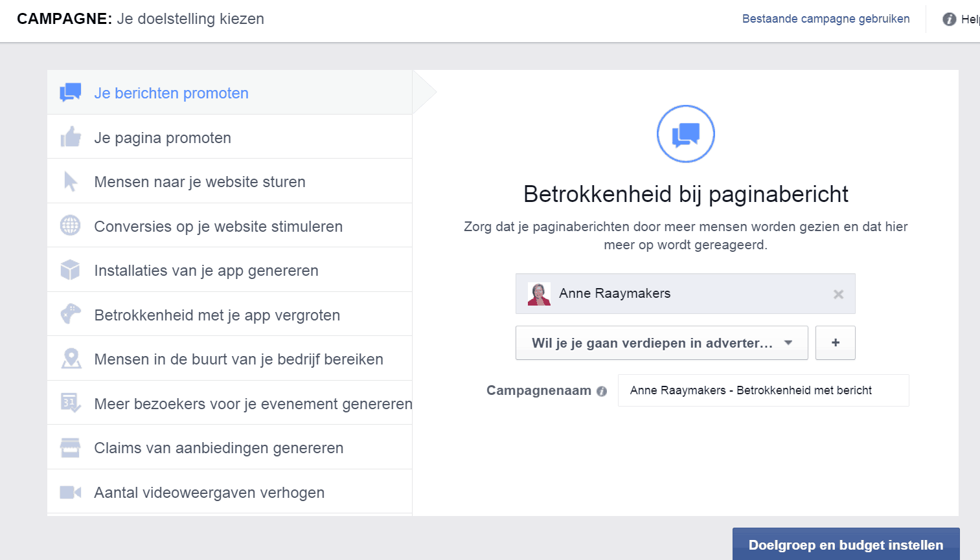Click the box icon beside 'Installaties van je app genereren'
The height and width of the screenshot is (560, 980).
pyautogui.click(x=71, y=270)
